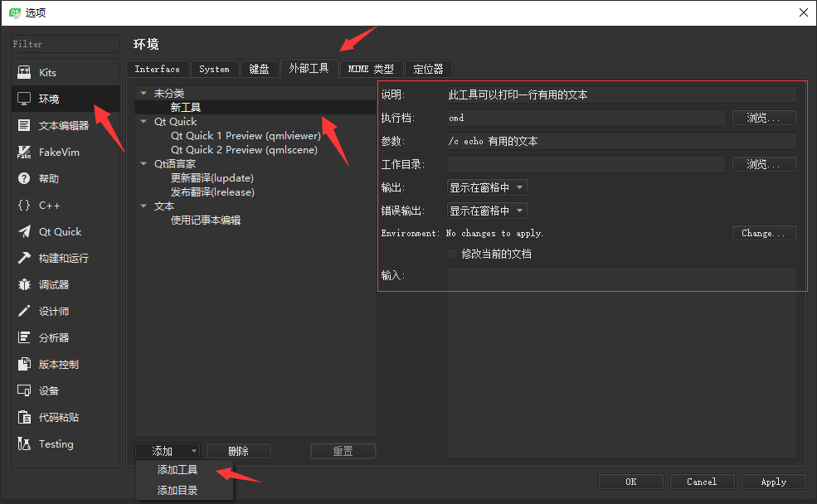The height and width of the screenshot is (504, 817).
Task: Click the 环境 monitor icon
Action: [x=24, y=99]
